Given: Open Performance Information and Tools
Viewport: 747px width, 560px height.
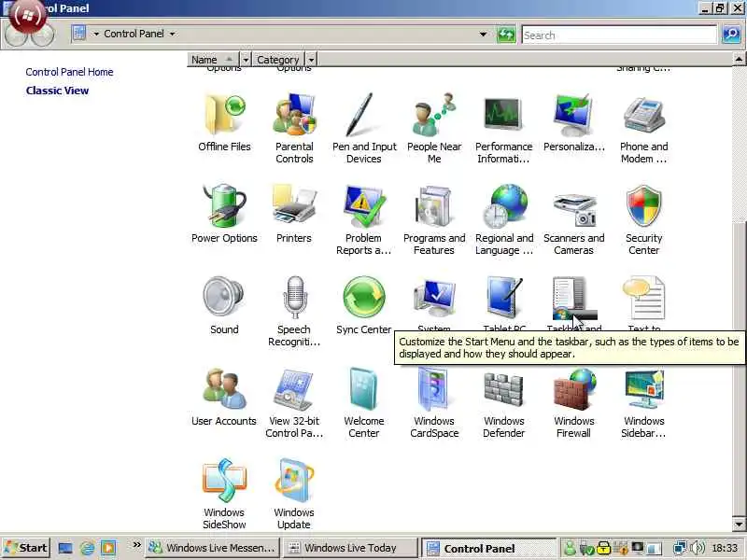Looking at the screenshot, I should click(x=503, y=129).
